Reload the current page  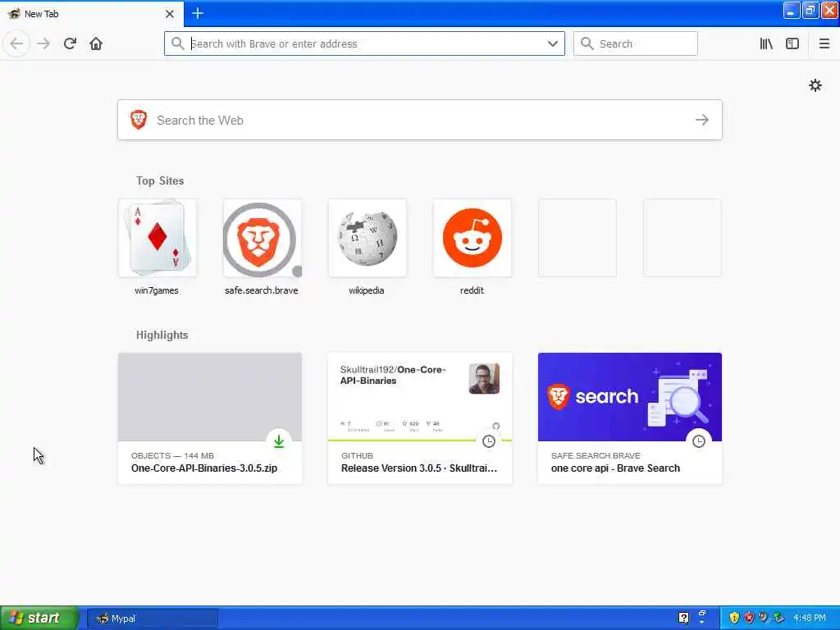[70, 43]
